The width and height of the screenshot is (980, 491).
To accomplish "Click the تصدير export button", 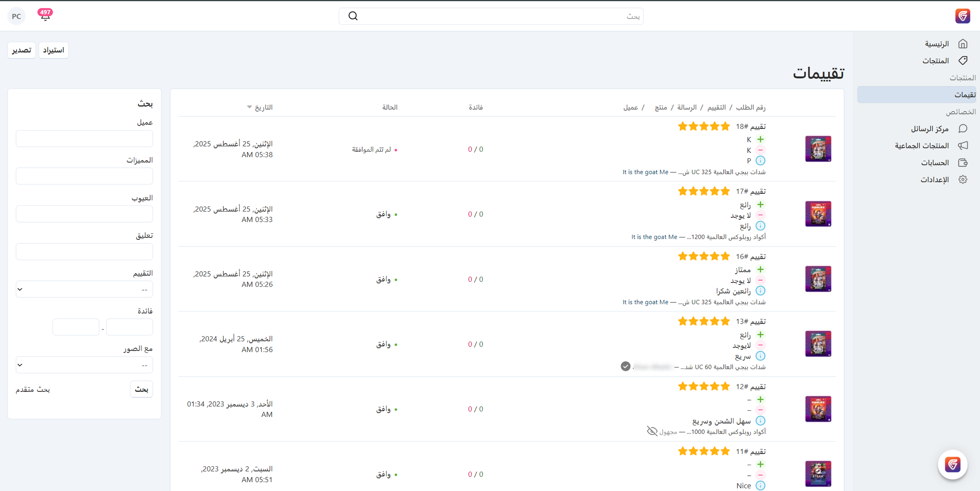I will coord(22,50).
